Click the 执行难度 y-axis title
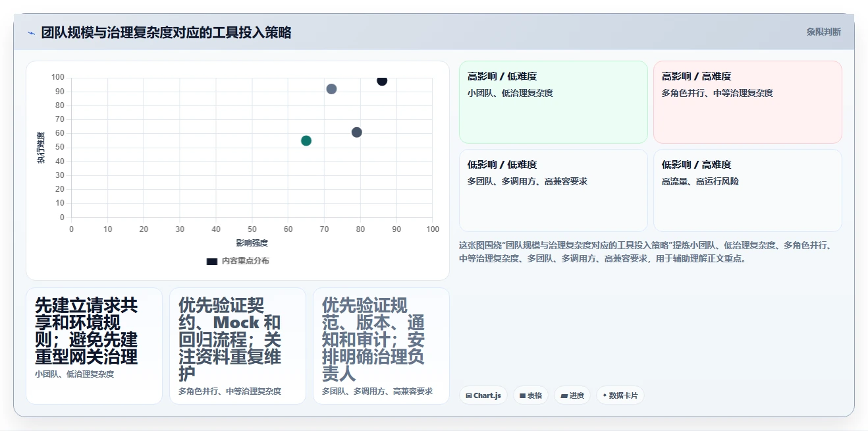868x431 pixels. point(41,148)
